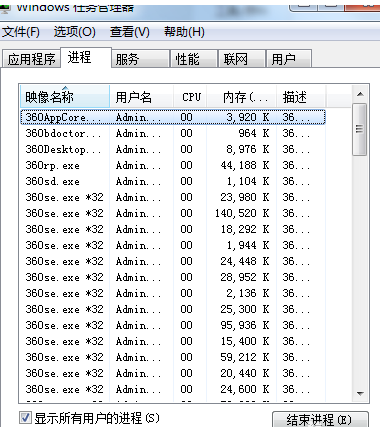Open the 文件(F) menu
Image resolution: width=380 pixels, height=427 pixels.
(x=21, y=32)
